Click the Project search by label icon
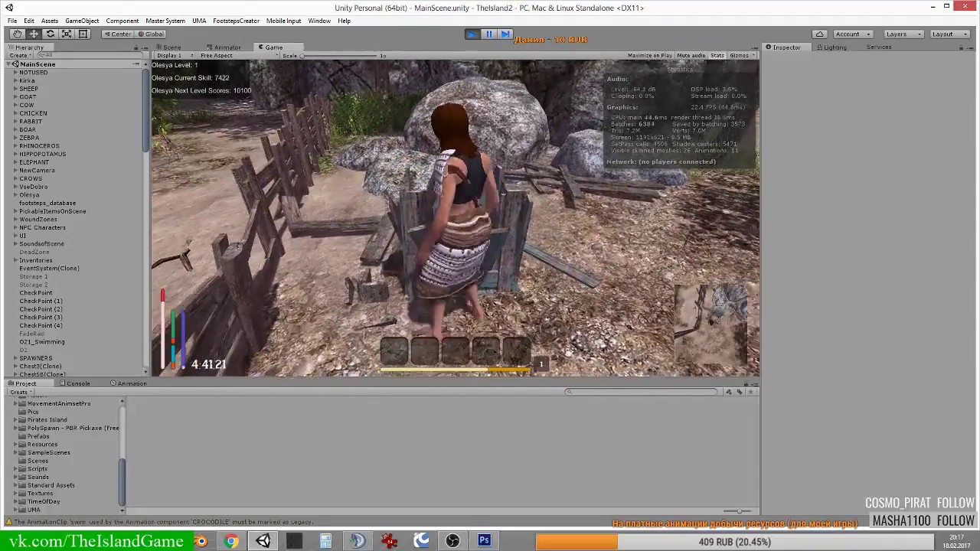The width and height of the screenshot is (980, 551). 740,392
